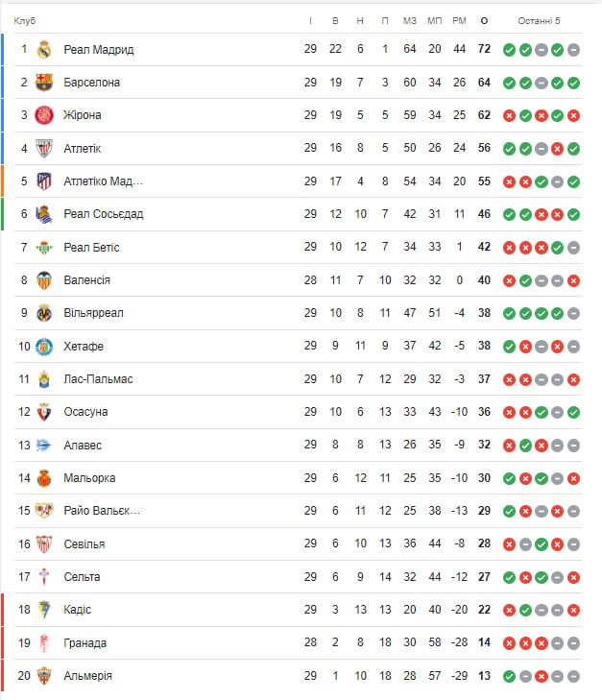
Task: Open the Реал Сосьєдад team link
Action: point(103,214)
